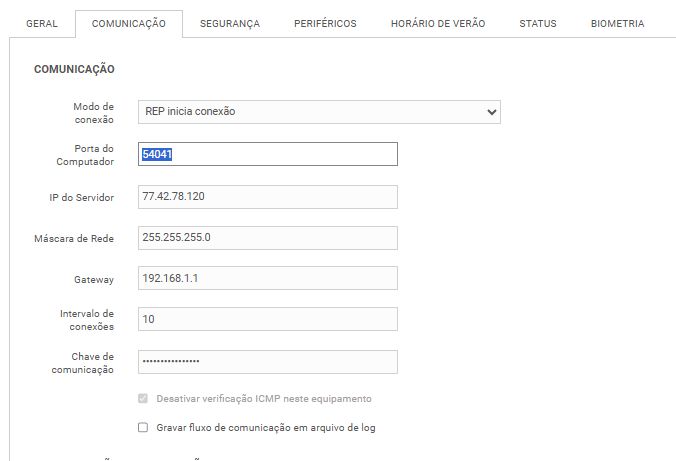The width and height of the screenshot is (676, 461).
Task: Open the SEGURANÇA tab
Action: click(229, 24)
